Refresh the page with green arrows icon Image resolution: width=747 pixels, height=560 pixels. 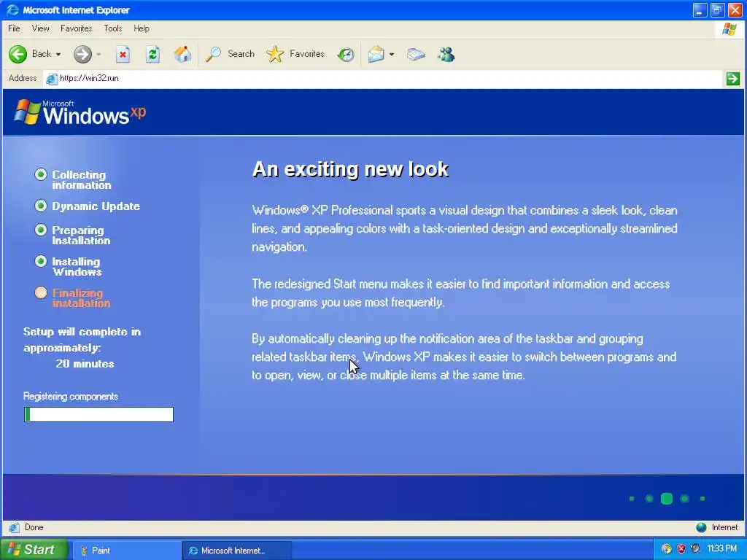click(152, 55)
